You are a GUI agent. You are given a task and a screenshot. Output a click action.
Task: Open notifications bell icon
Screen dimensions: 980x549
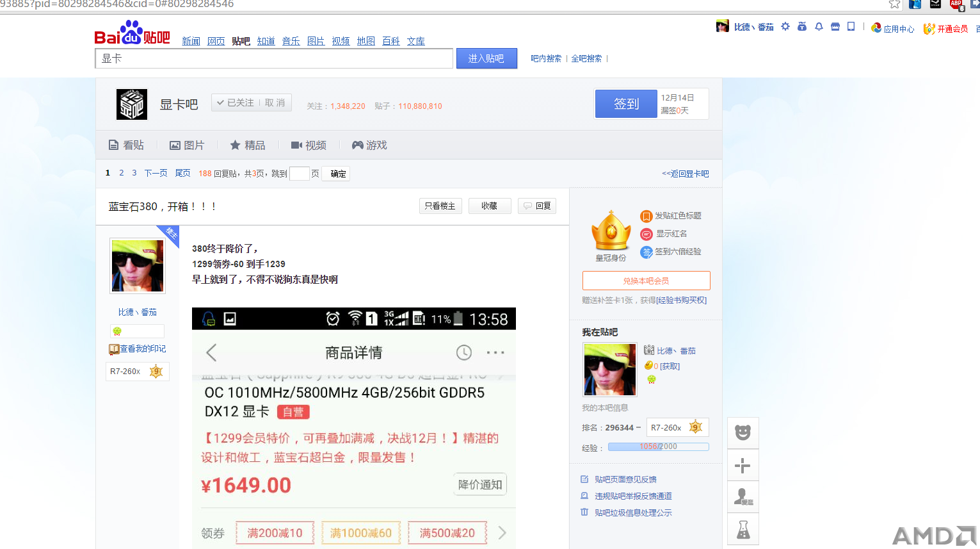coord(819,27)
